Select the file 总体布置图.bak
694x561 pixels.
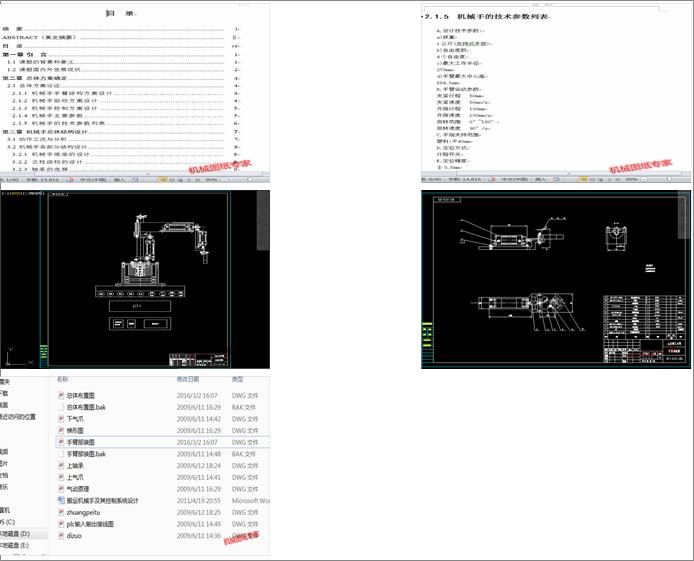(86, 407)
